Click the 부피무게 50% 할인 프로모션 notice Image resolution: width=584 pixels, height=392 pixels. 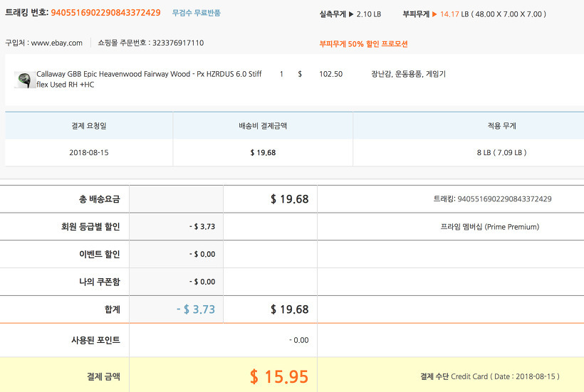pos(363,43)
